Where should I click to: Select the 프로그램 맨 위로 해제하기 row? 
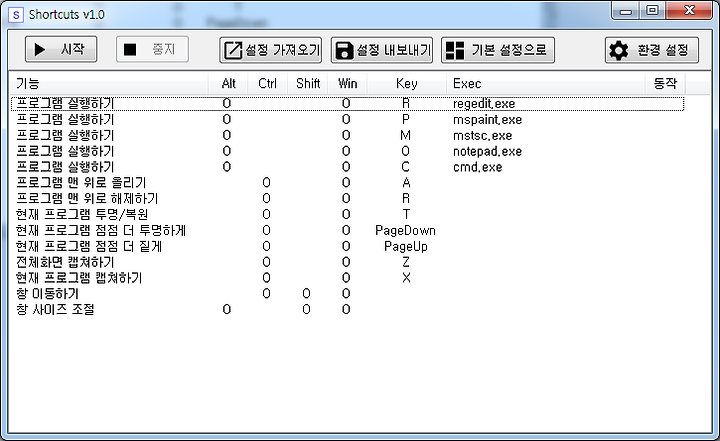347,198
